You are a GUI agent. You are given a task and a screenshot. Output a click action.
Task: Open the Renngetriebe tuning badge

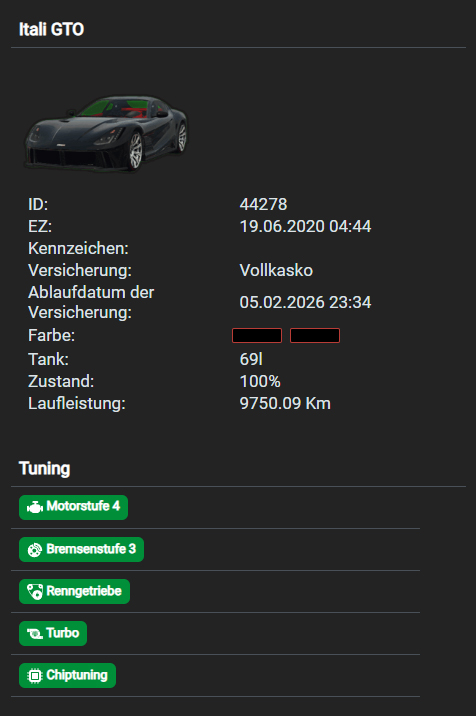(x=74, y=591)
